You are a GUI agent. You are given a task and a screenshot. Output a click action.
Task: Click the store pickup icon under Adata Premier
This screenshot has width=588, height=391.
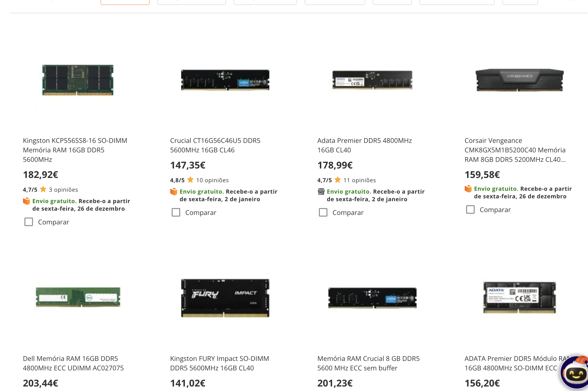click(x=321, y=191)
